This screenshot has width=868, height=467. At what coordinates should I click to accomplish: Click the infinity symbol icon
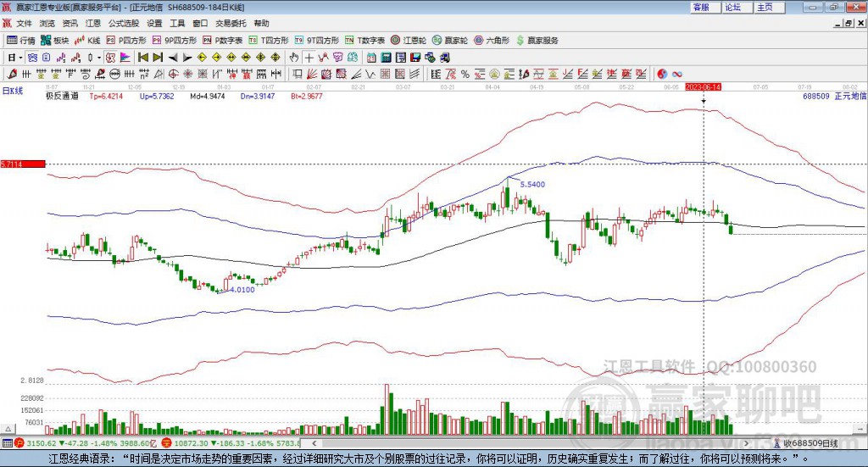(677, 74)
